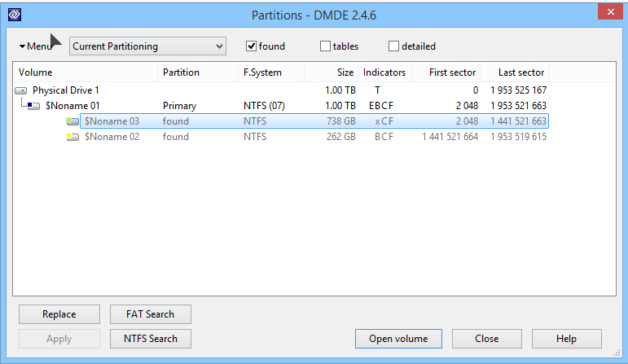The height and width of the screenshot is (364, 628).
Task: Click the NTFS Search button
Action: 151,339
